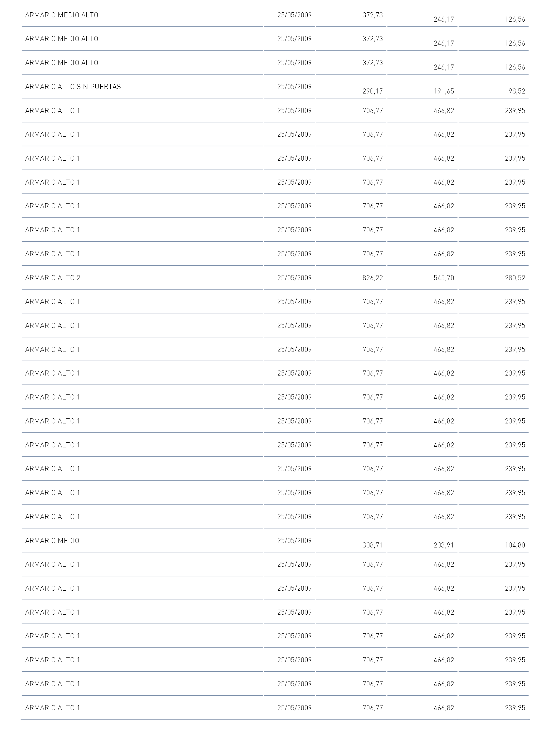Click the topmost ARMARIO MEDIO ALTO label
Screen dimensions: 560x731
62,15
